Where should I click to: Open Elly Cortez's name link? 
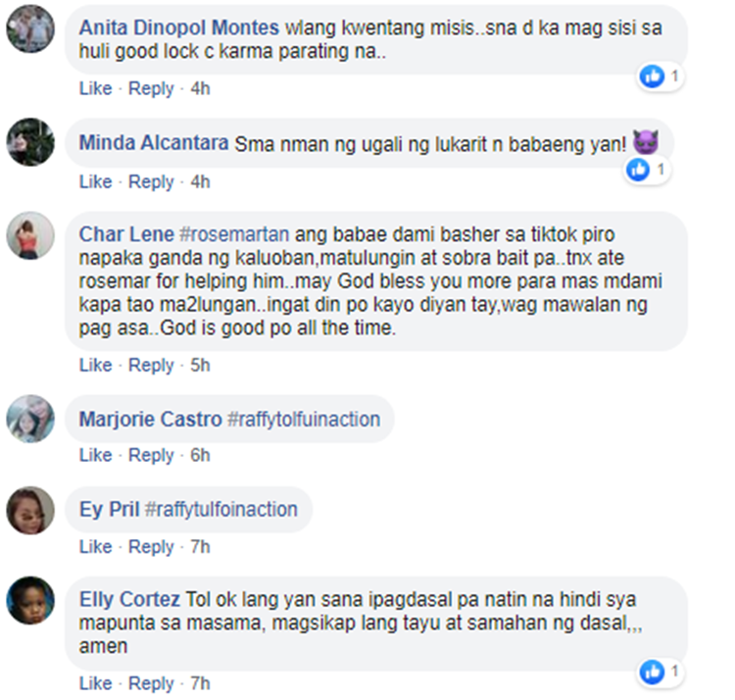129,599
